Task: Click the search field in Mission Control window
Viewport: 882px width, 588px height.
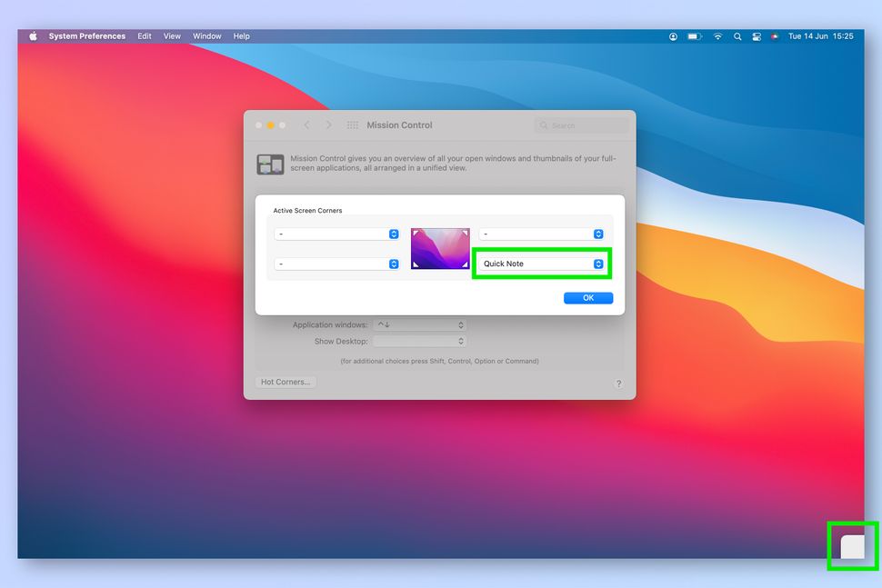Action: pyautogui.click(x=580, y=125)
